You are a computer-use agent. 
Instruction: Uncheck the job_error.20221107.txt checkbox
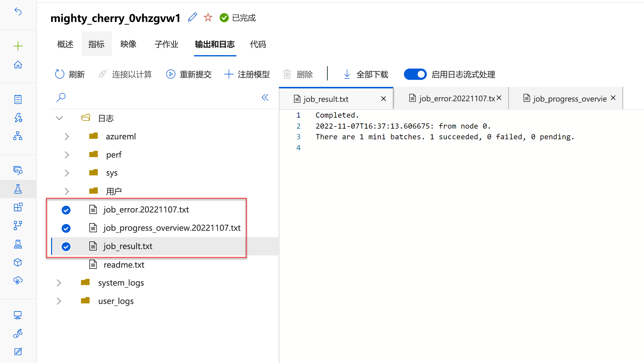66,210
